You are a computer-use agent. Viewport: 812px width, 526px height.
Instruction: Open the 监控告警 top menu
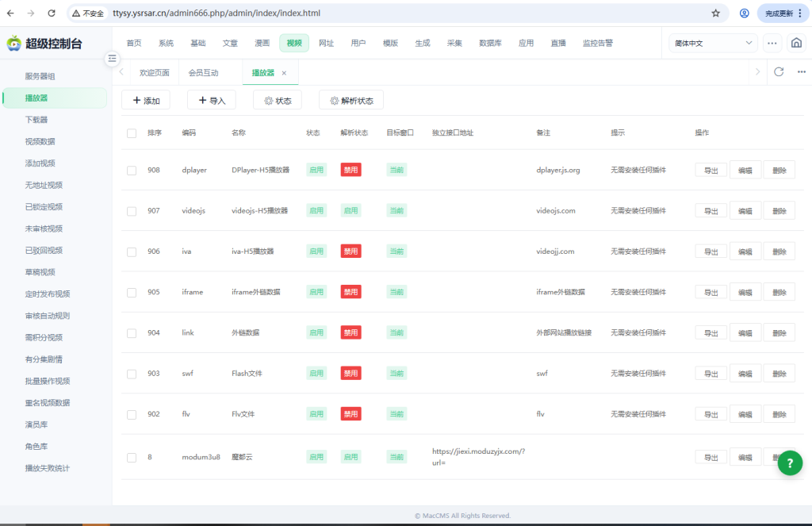[x=598, y=43]
